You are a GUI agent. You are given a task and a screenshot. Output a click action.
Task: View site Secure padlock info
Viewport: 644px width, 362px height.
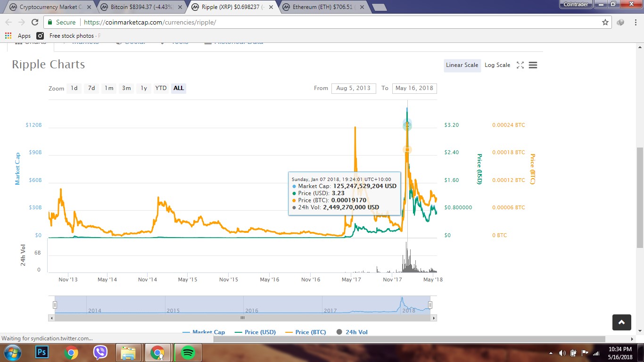[61, 22]
